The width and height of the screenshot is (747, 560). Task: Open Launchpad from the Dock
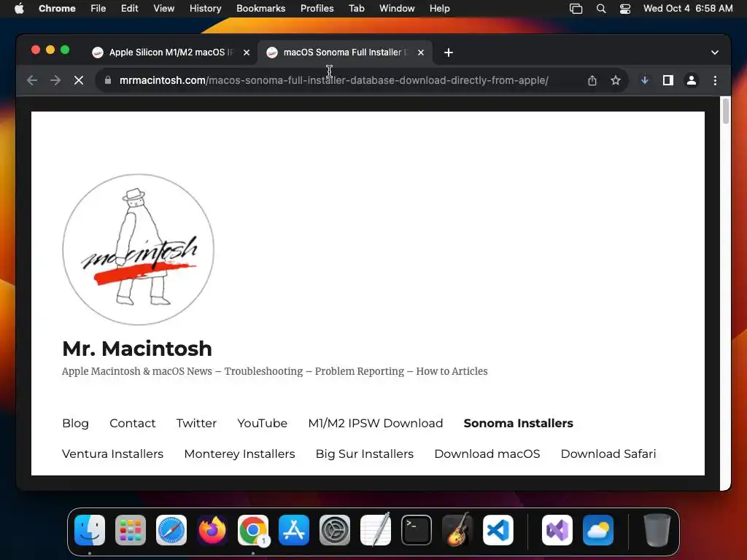pos(131,530)
